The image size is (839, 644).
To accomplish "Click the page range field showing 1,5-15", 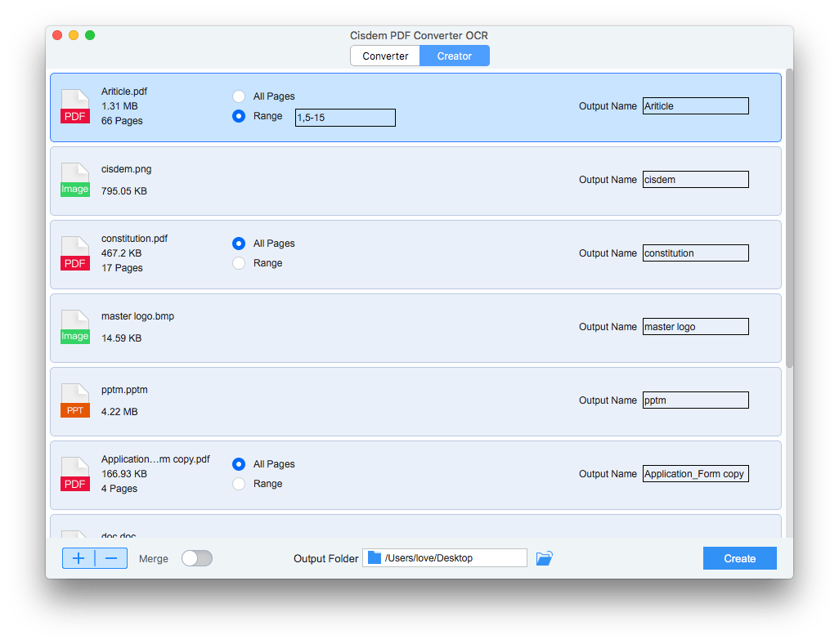I will [345, 118].
